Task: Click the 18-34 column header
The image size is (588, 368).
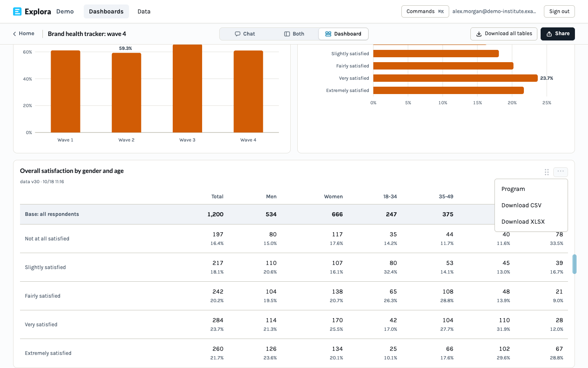Action: click(x=390, y=197)
